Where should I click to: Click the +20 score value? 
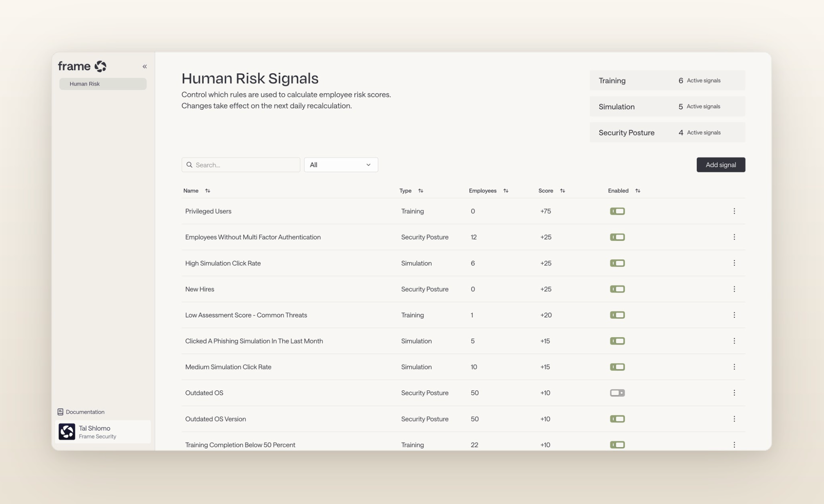(x=546, y=315)
